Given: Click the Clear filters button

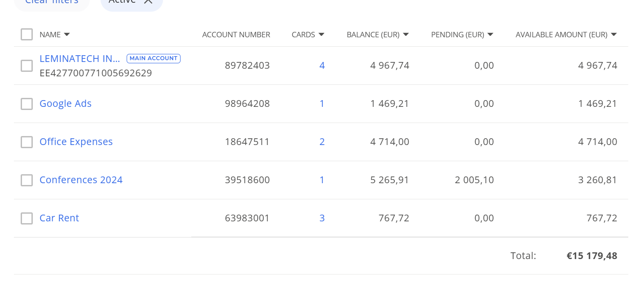Looking at the screenshot, I should click(x=51, y=2).
